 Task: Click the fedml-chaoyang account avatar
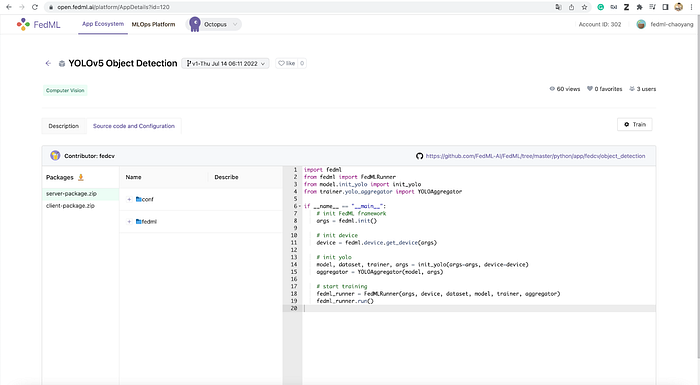coord(641,25)
